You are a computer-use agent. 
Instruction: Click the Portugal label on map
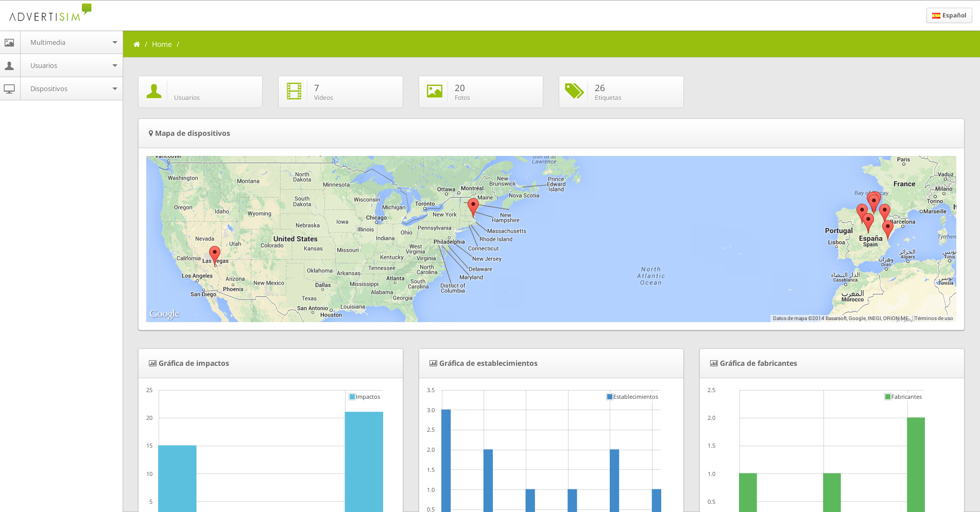tap(839, 231)
